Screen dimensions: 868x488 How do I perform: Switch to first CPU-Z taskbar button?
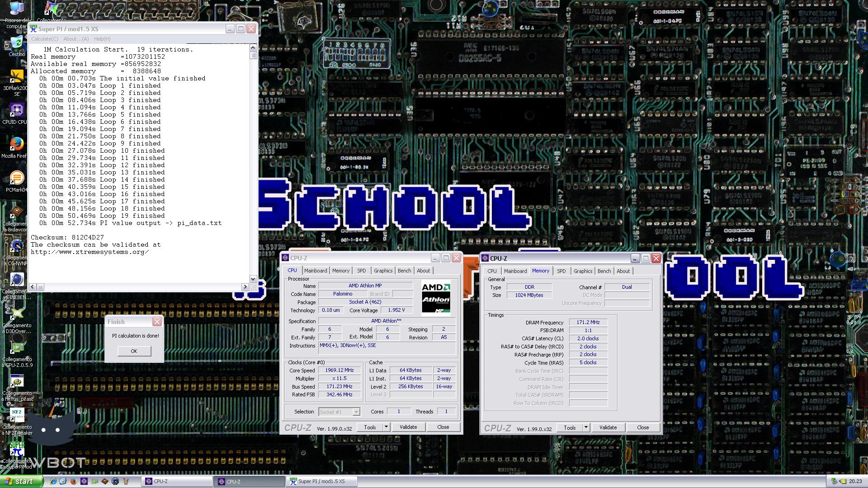[x=177, y=482]
